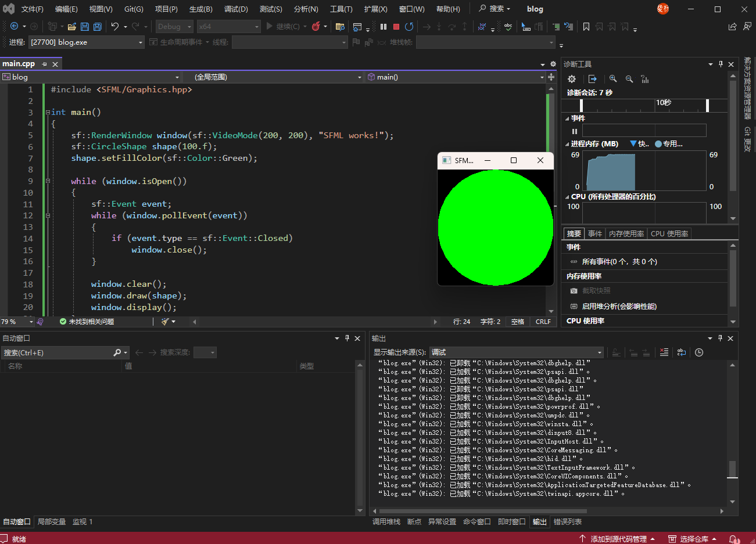Pause execution with the Break All icon

pos(384,27)
